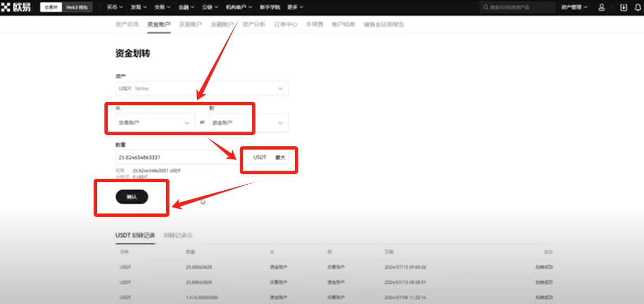Click the 数量 amount input field
This screenshot has width=644, height=304.
coord(173,157)
